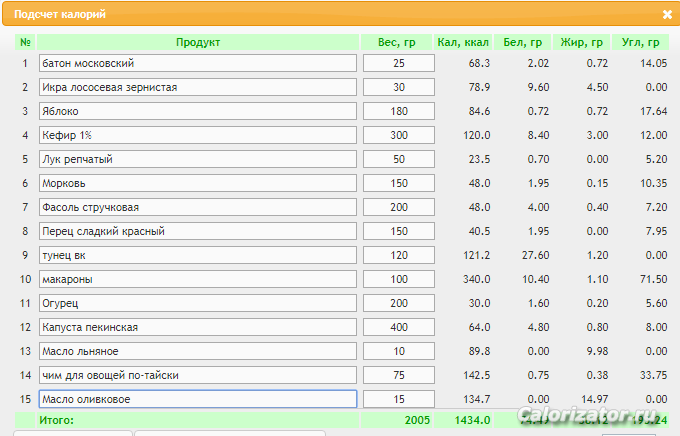Click the weight field for Яблоко
The width and height of the screenshot is (680, 436).
[x=398, y=111]
